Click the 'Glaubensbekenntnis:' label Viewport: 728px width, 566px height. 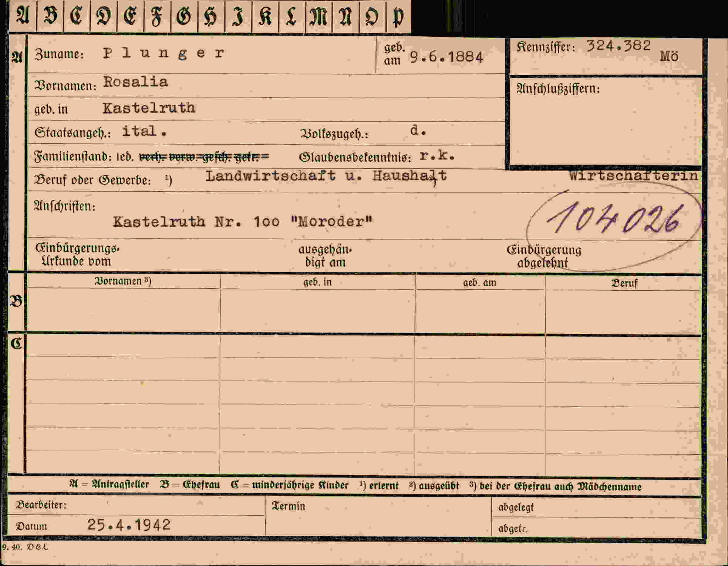pos(355,157)
